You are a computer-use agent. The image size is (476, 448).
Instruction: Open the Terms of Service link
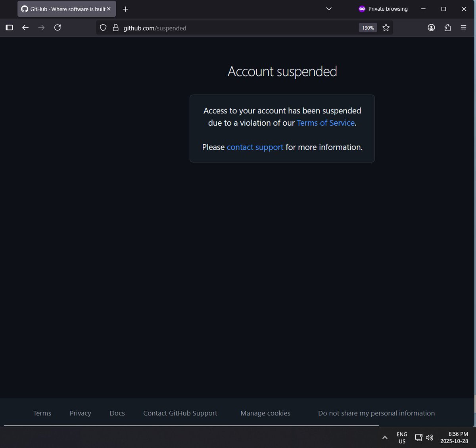point(326,123)
